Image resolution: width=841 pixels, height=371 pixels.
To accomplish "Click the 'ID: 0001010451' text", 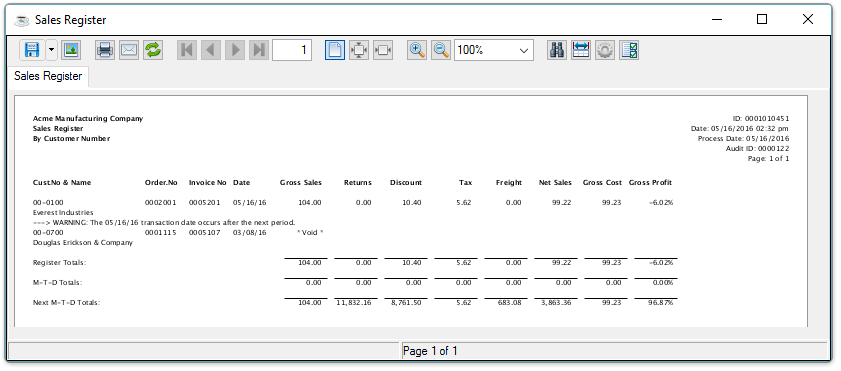I will [761, 118].
